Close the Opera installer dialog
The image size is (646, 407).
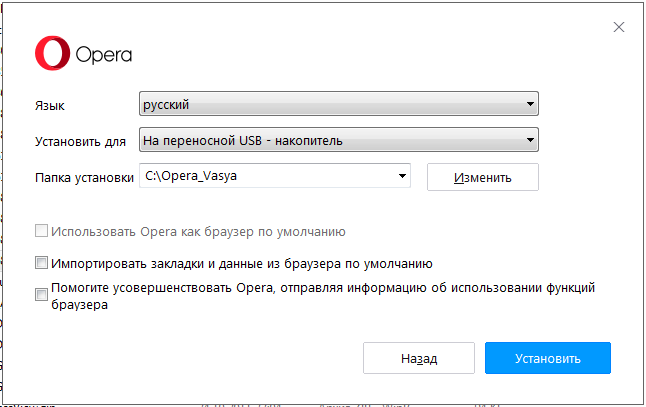(x=618, y=27)
